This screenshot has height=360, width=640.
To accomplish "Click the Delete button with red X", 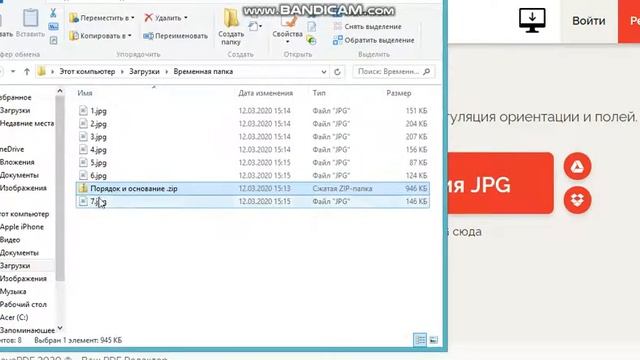I will 166,18.
